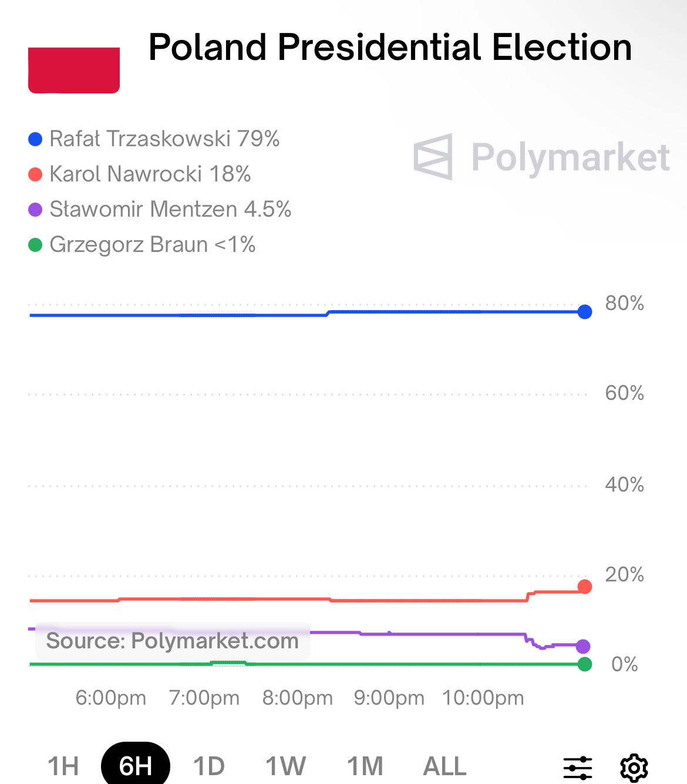Click the Polymarket logo watermark
Screen dimensions: 687x784
(541, 157)
